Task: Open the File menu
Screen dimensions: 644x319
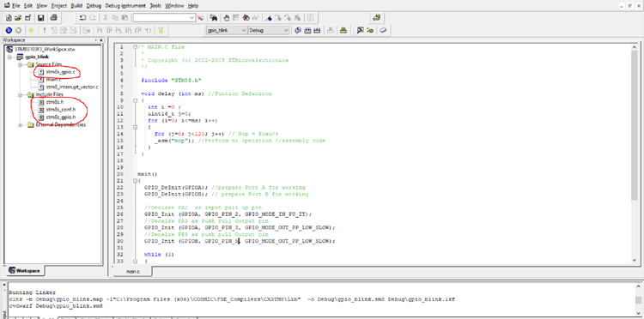Action: [15, 6]
